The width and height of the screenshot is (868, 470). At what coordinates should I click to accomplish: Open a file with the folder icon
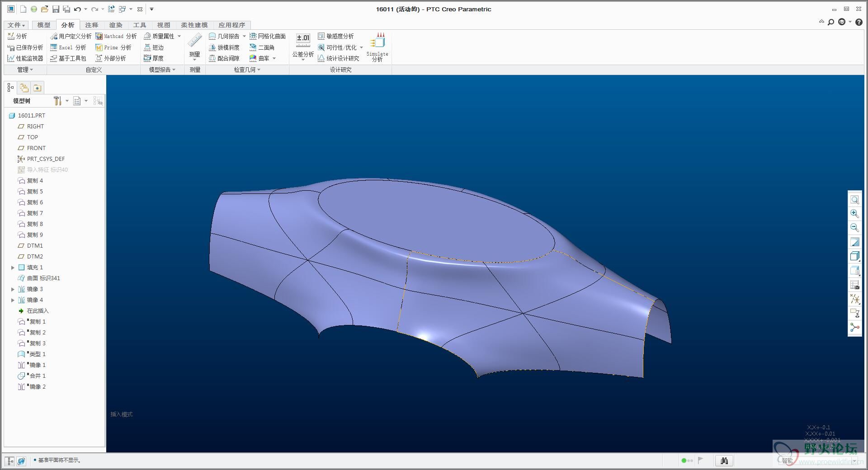click(44, 9)
